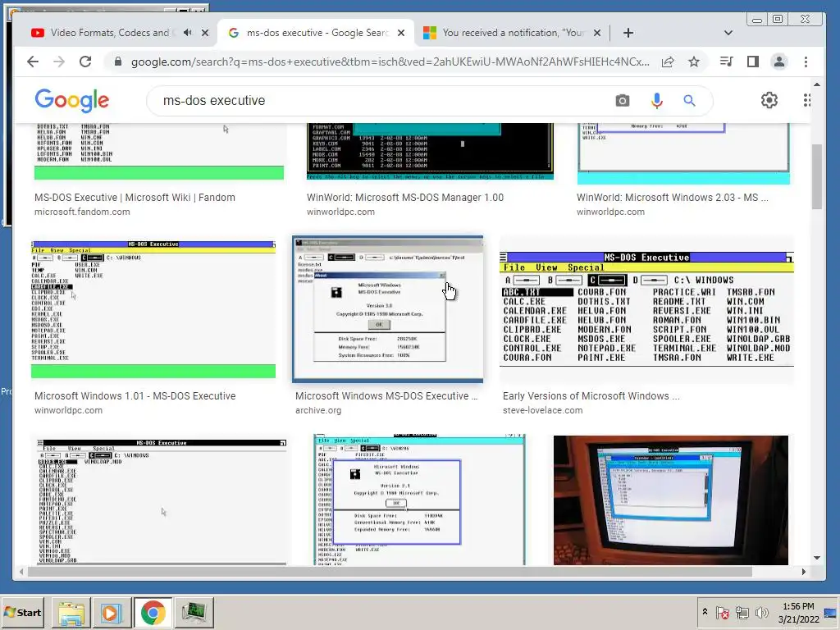Select the Windows 1.01 green-bar thumbnail
Viewport: 840px width, 630px height.
pos(153,309)
